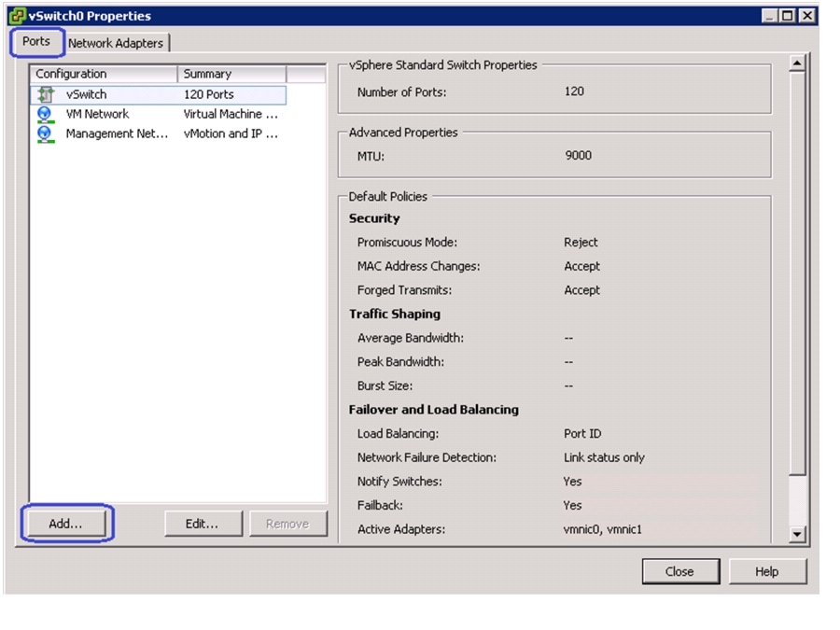Click the Active Adapters value vmnic0, vmnic1
This screenshot has height=630, width=840.
tap(603, 530)
